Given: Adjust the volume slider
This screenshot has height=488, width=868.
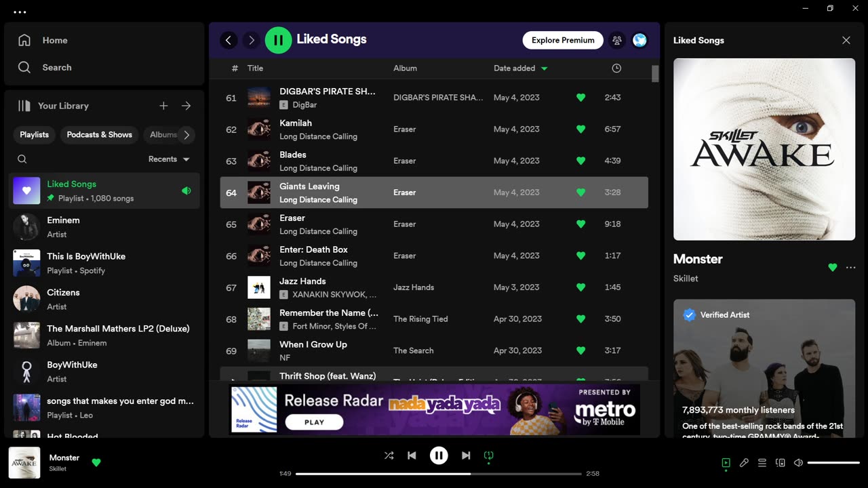Looking at the screenshot, I should coord(833,463).
